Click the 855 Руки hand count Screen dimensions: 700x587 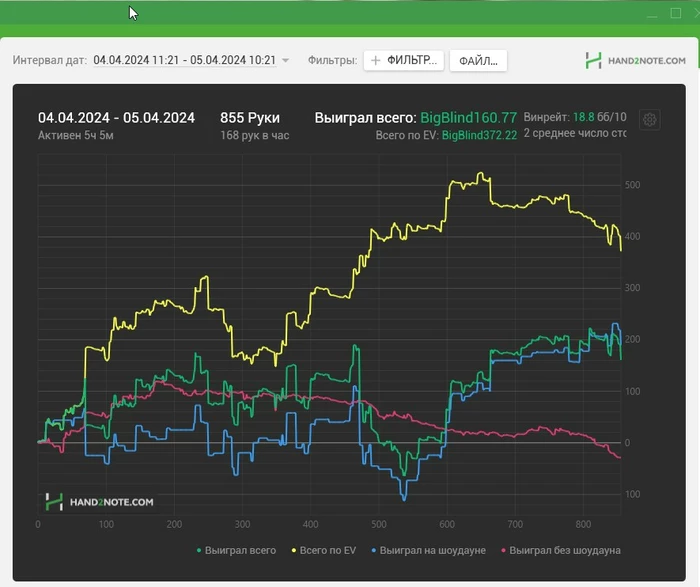point(250,118)
